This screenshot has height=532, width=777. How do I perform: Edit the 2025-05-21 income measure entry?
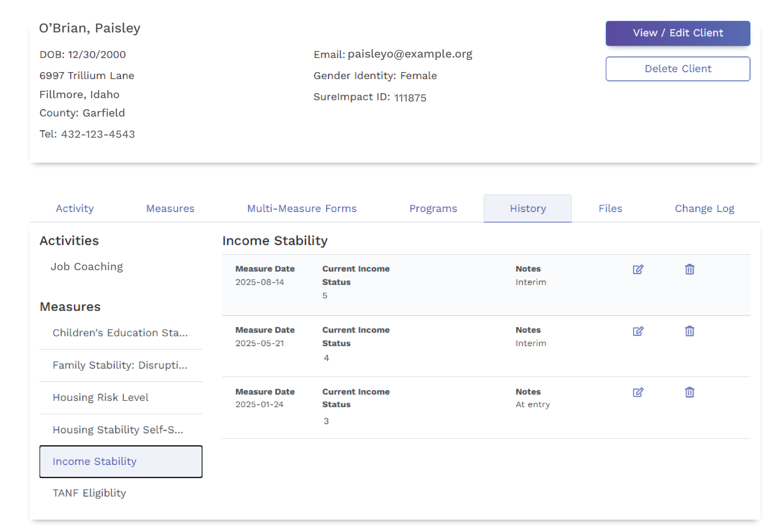[x=638, y=331]
